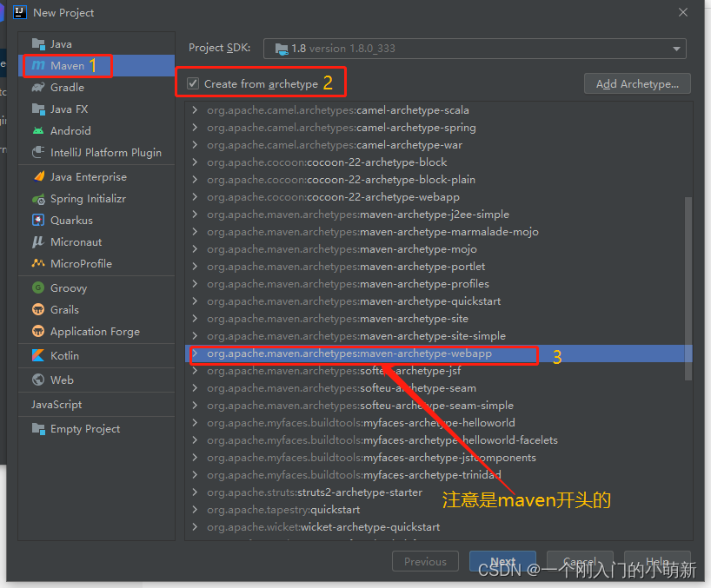Expand cocoon-22-archetype-block node
The height and width of the screenshot is (588, 711).
[195, 162]
